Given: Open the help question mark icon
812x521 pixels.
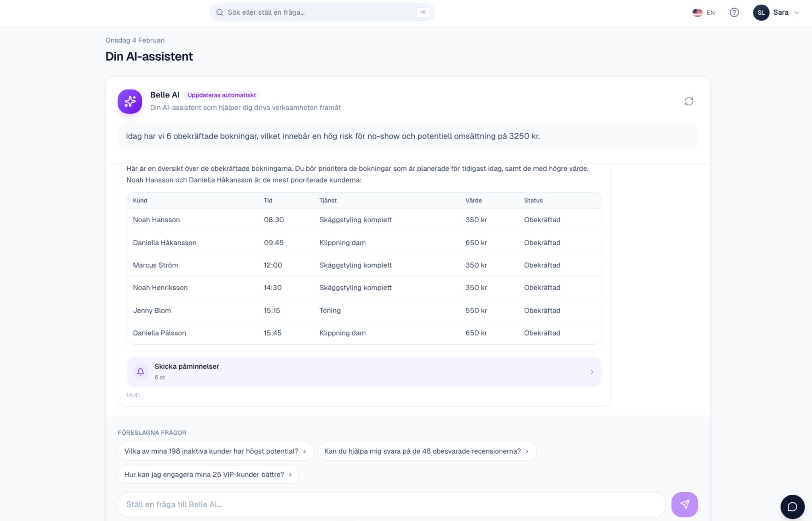Looking at the screenshot, I should click(734, 13).
